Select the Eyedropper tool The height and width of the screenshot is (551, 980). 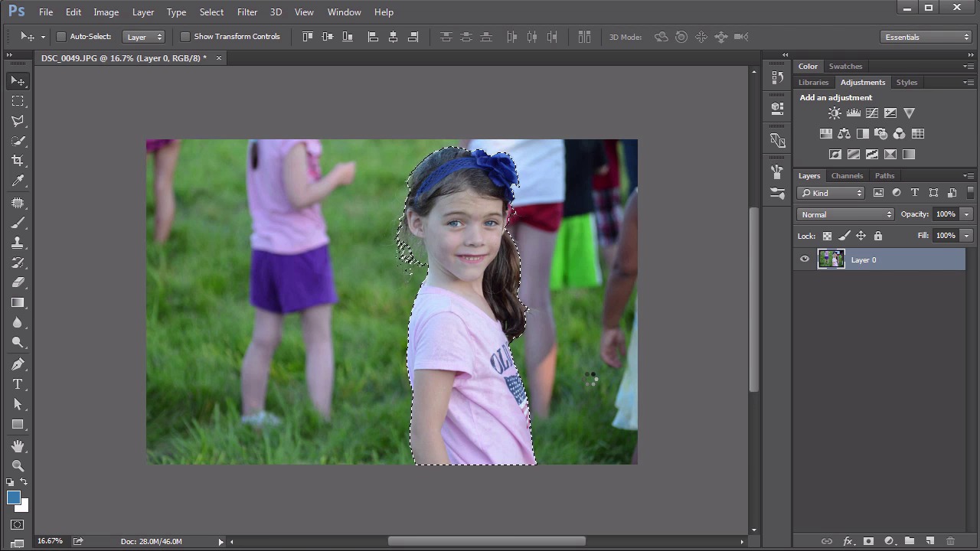18,181
